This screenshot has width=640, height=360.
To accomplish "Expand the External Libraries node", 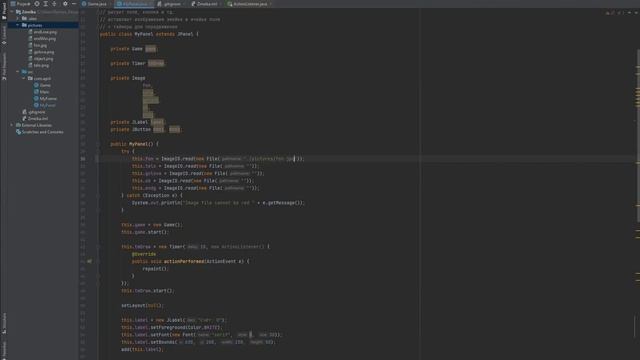I will (x=12, y=125).
